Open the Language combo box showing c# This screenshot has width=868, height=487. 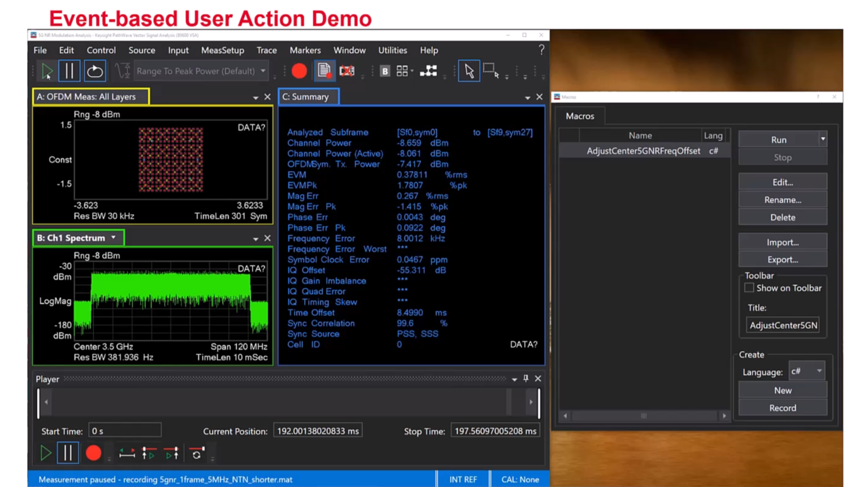point(807,371)
